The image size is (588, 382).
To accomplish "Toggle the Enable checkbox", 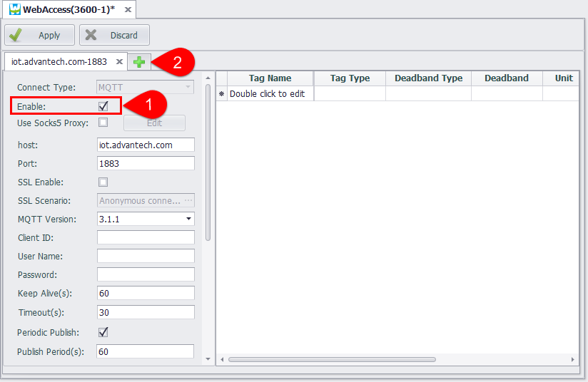I will click(x=103, y=105).
